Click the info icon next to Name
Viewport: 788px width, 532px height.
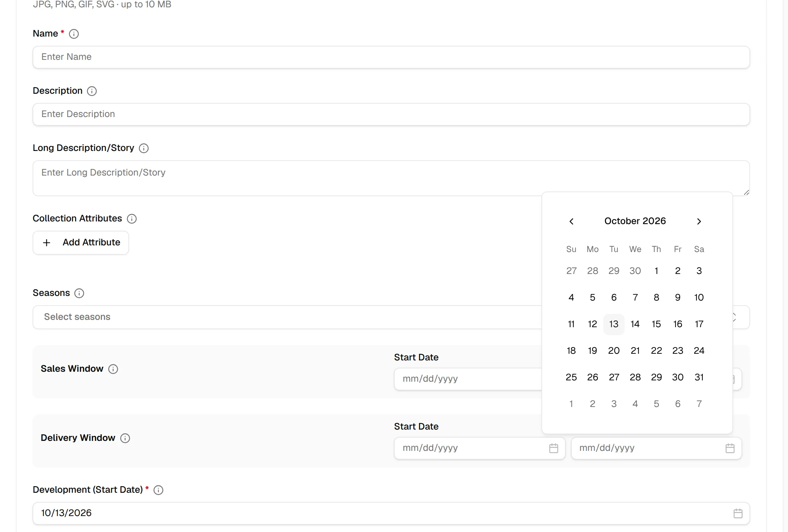click(74, 34)
